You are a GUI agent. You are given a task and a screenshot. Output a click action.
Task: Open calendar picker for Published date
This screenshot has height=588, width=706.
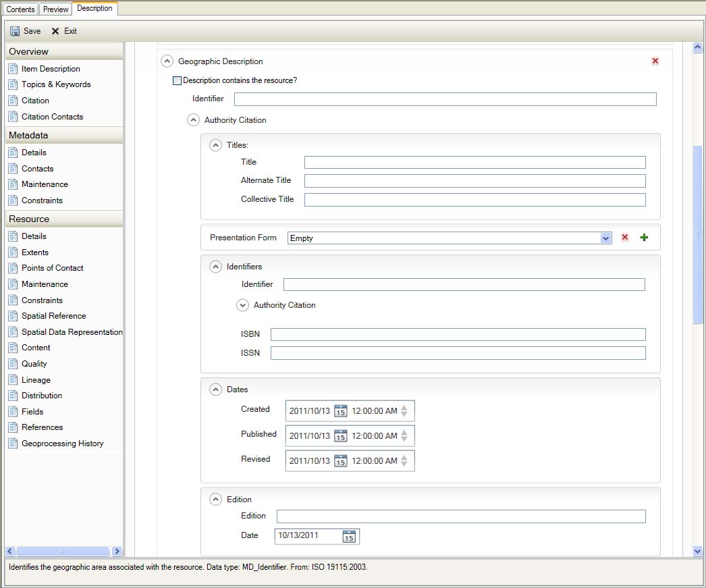click(340, 436)
